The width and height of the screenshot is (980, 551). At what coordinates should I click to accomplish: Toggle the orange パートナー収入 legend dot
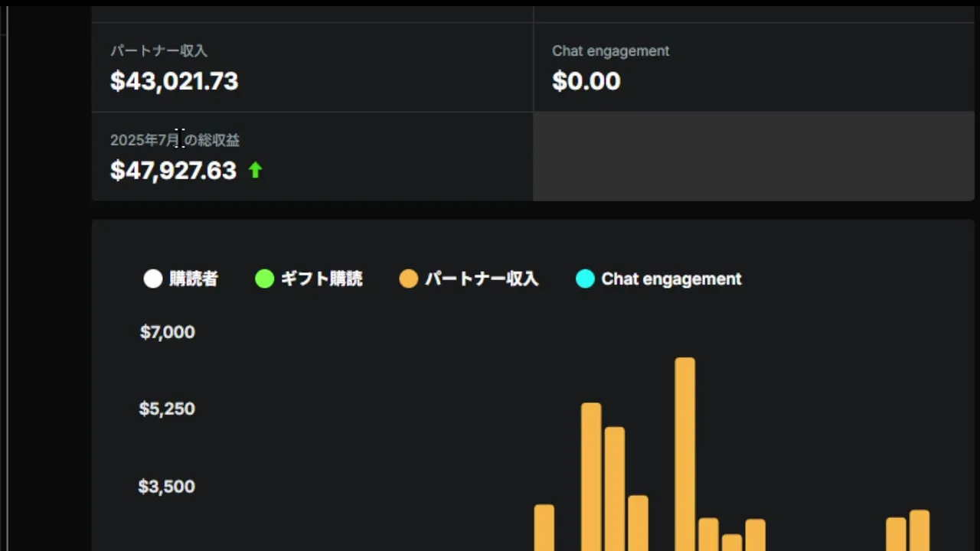click(409, 279)
